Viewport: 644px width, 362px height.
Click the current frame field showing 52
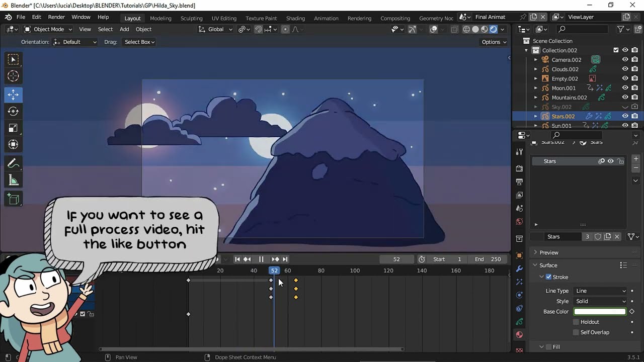[396, 259]
